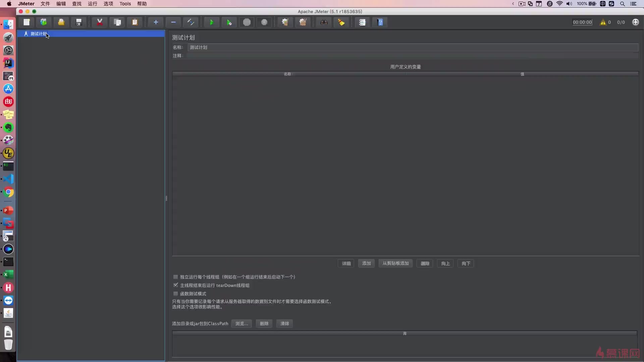Click the Toggle enable/disable icon

[x=191, y=22]
